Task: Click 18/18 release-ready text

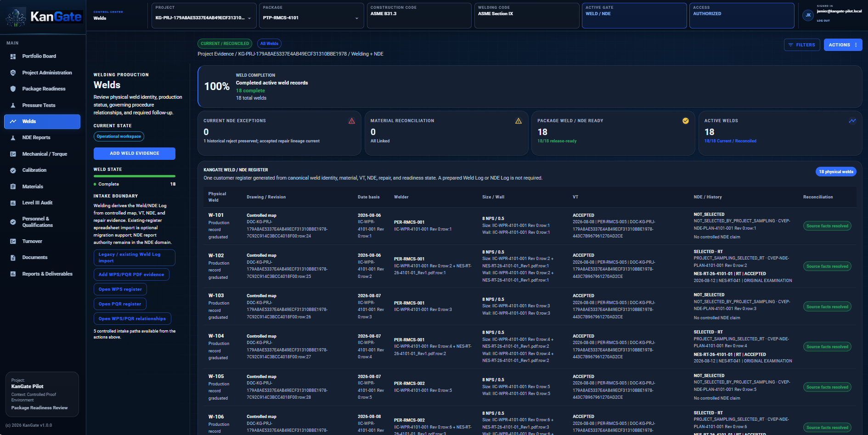Action: [x=557, y=141]
